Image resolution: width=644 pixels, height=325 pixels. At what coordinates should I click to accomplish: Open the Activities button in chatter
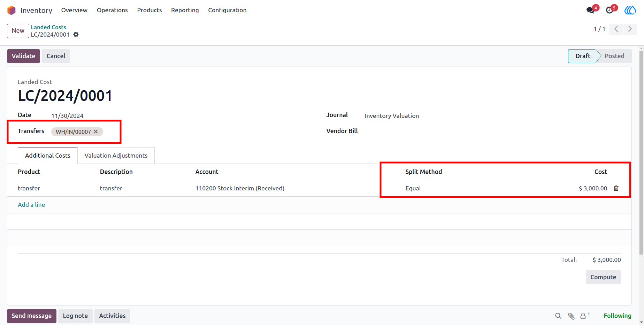pos(112,316)
